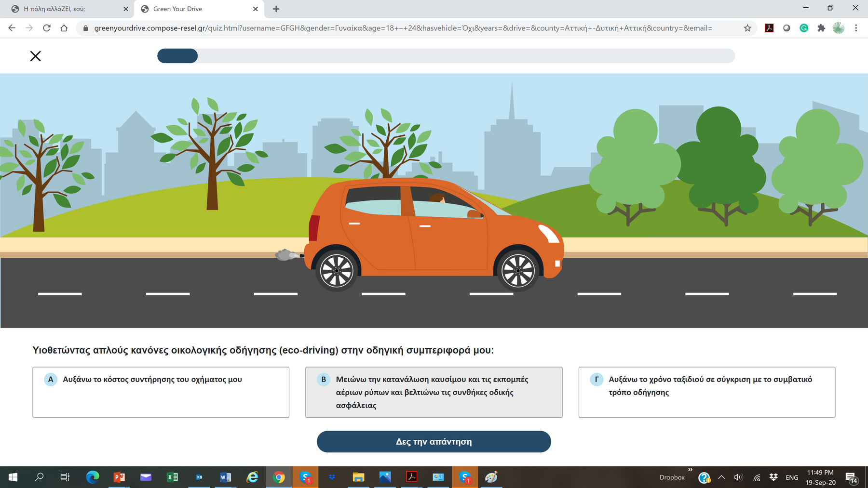Viewport: 868px width, 488px height.
Task: Open a new browser tab
Action: (276, 9)
